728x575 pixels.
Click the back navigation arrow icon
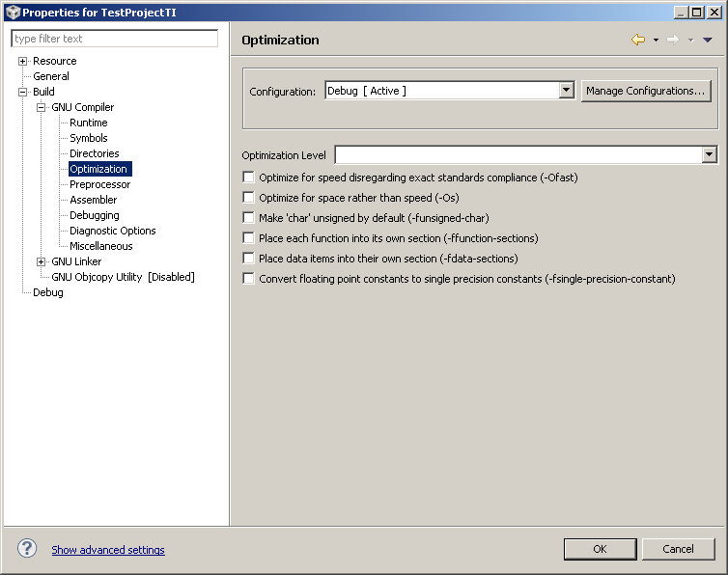[638, 40]
